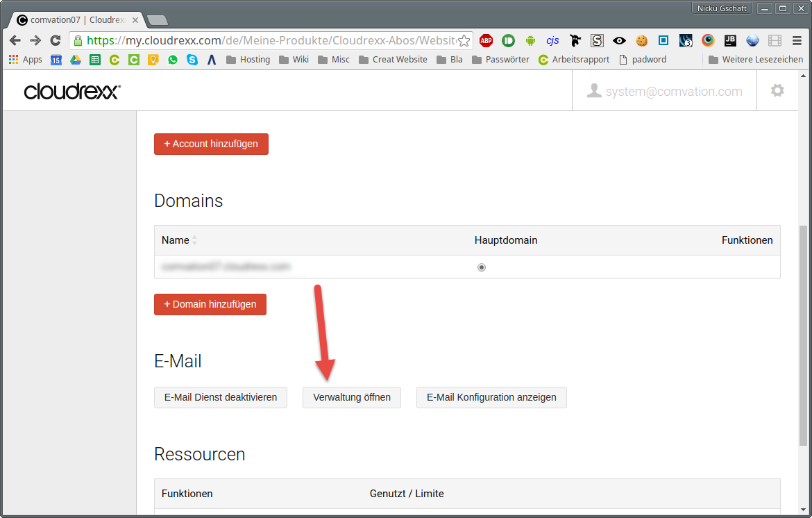The image size is (812, 518).
Task: Click the Cloudrexx logo
Action: 71,90
